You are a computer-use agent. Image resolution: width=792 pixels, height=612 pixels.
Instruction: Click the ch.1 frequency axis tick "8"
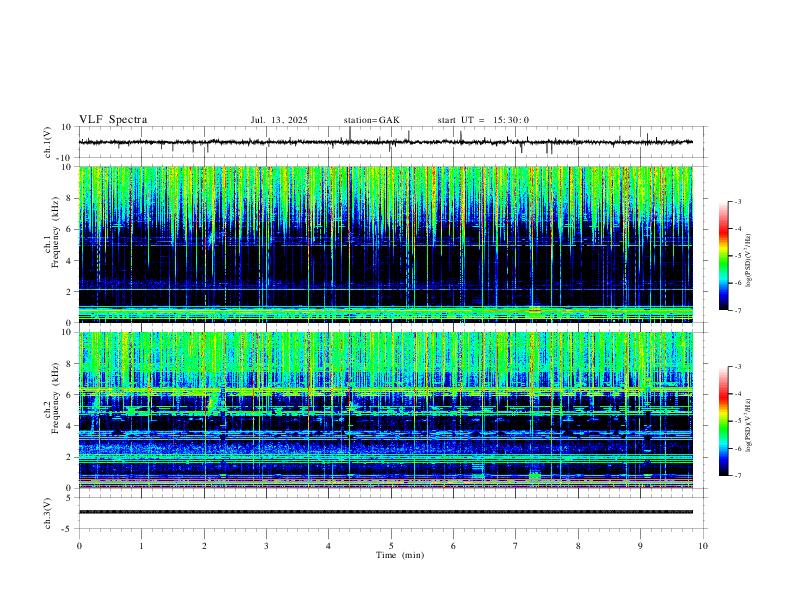pyautogui.click(x=70, y=198)
